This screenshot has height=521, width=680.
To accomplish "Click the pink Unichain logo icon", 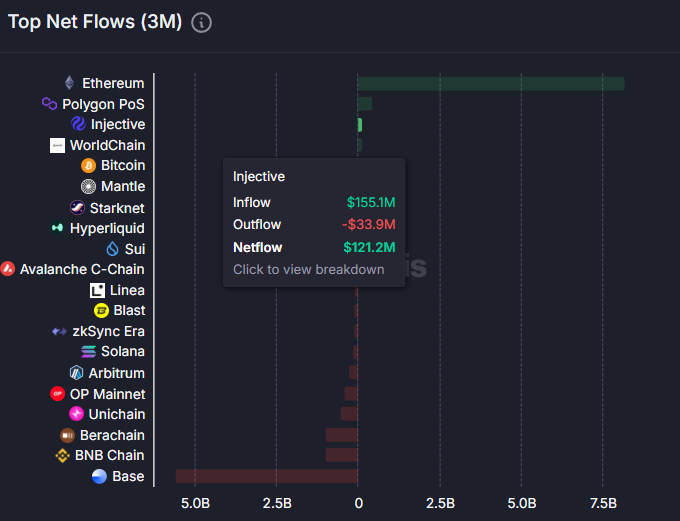I will click(76, 414).
